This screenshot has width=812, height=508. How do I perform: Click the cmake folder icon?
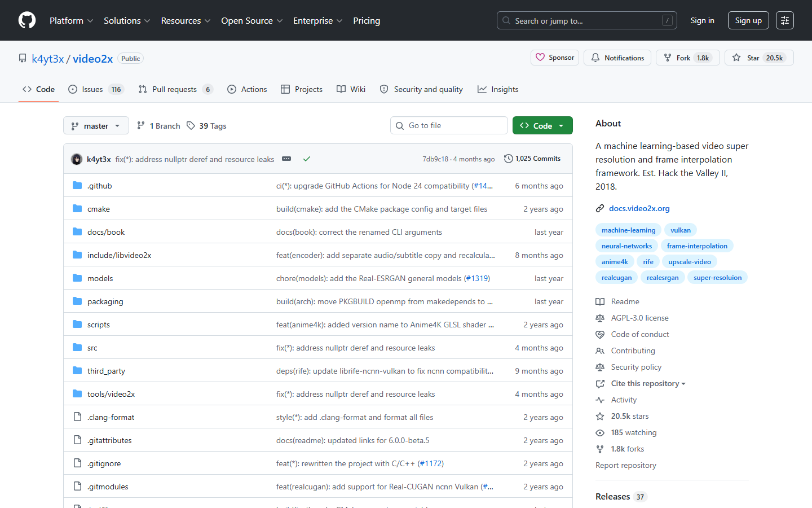[77, 209]
